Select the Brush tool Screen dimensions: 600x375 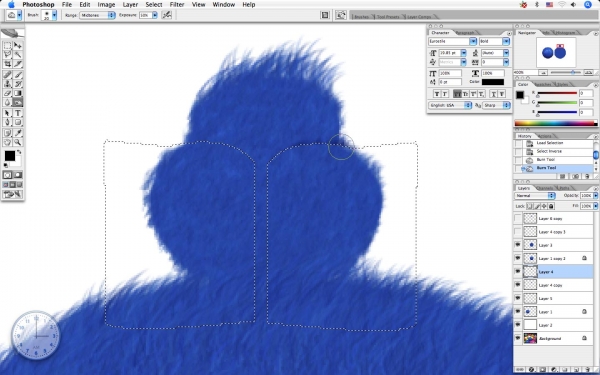tap(18, 75)
